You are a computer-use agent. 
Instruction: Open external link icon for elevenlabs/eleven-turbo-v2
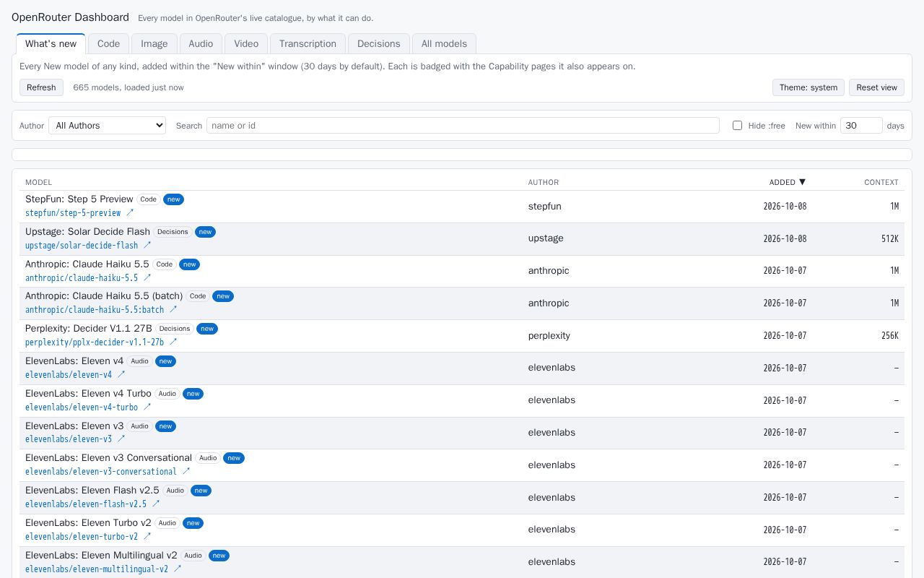147,537
